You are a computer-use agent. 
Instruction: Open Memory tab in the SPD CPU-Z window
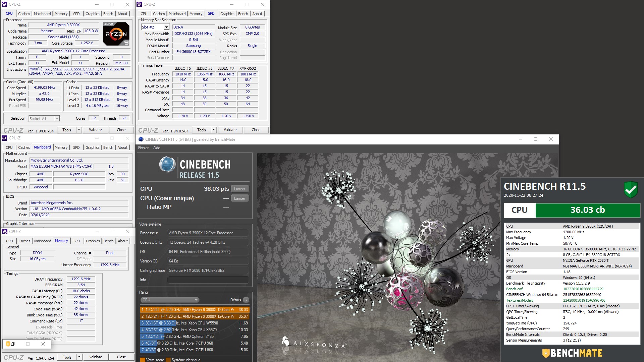point(196,14)
